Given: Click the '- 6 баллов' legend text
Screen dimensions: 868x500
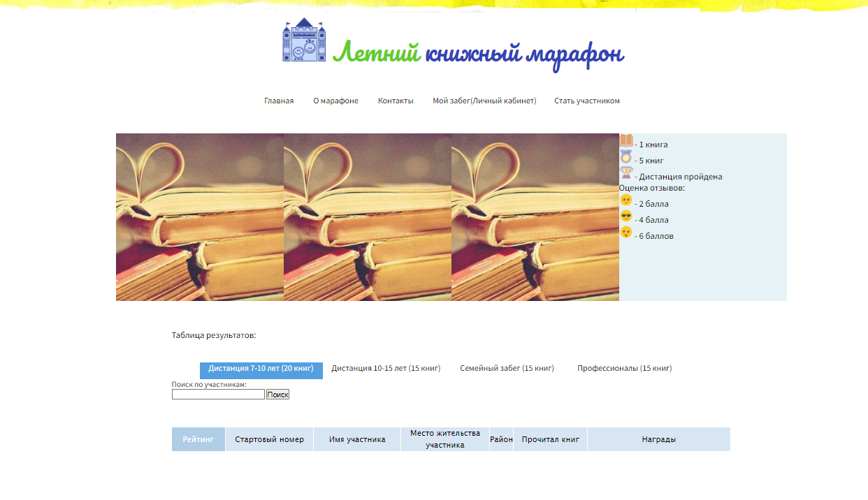Looking at the screenshot, I should (x=654, y=236).
